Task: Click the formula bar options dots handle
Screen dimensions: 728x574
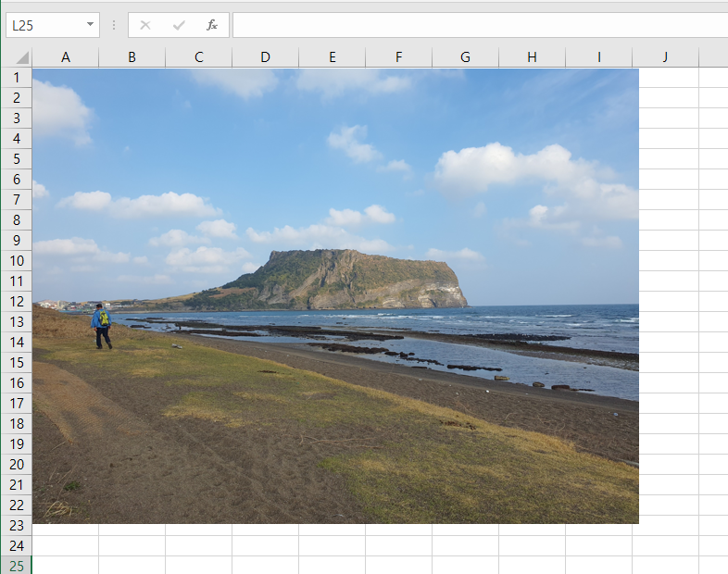Action: (x=114, y=25)
